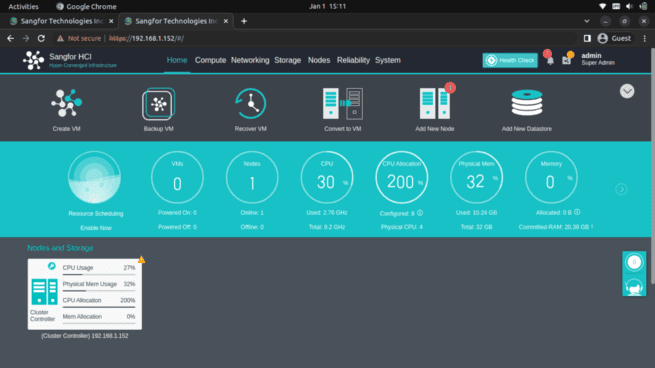Image resolution: width=655 pixels, height=368 pixels.
Task: Open the Cluster Controller node card
Action: [x=85, y=294]
